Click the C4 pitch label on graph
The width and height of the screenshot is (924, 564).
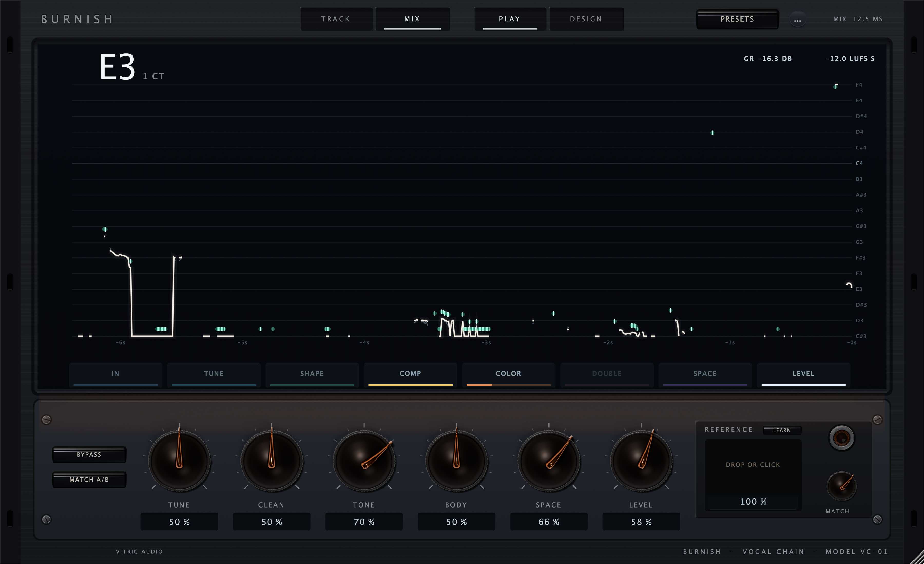click(x=859, y=163)
